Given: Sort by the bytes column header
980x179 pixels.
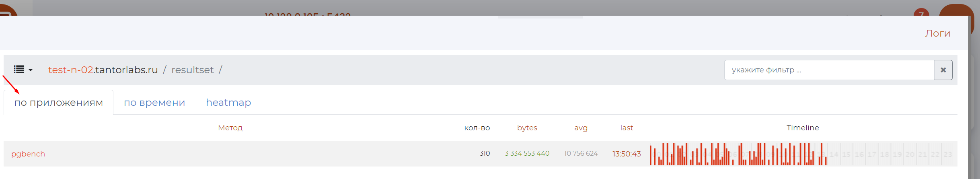Looking at the screenshot, I should 527,128.
